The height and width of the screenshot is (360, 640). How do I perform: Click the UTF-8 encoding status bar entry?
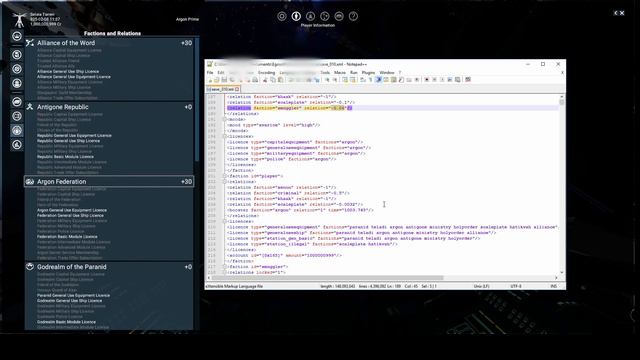tap(516, 287)
